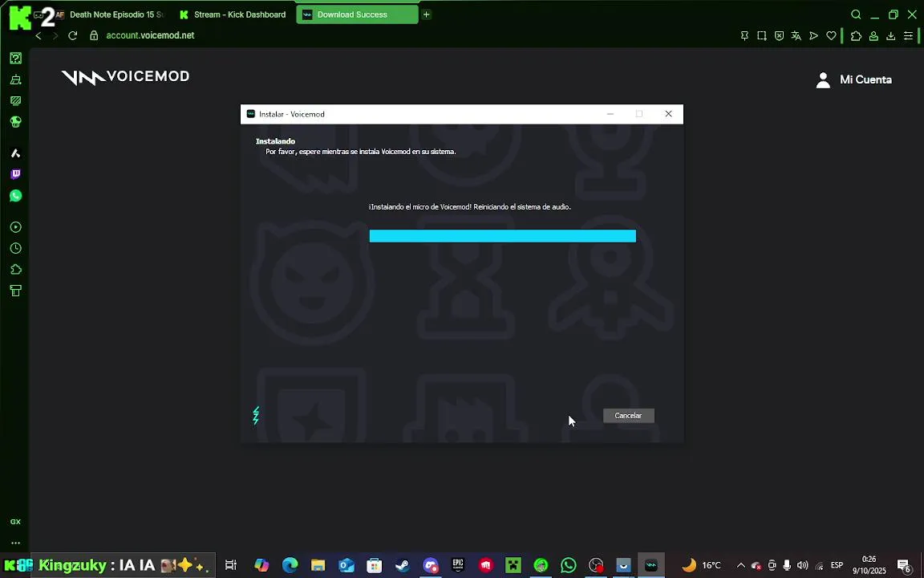
Task: Open the notification center with 6 alerts
Action: 904,565
